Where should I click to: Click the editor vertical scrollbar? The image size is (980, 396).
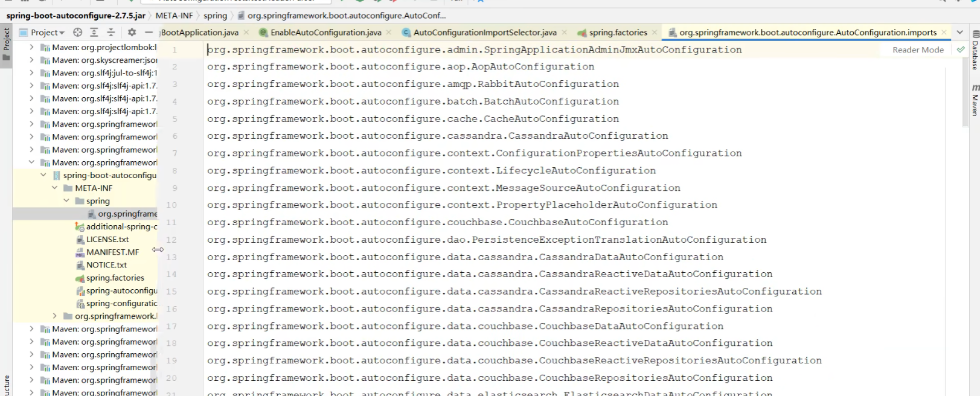(966, 91)
